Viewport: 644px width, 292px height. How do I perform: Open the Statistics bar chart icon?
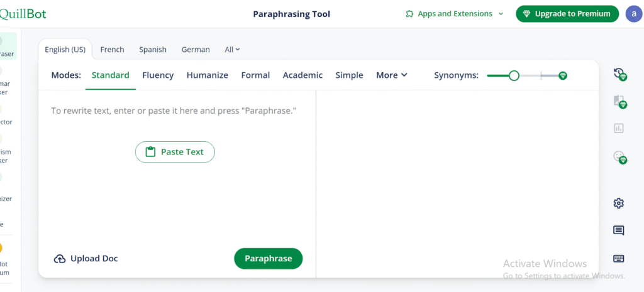point(619,128)
